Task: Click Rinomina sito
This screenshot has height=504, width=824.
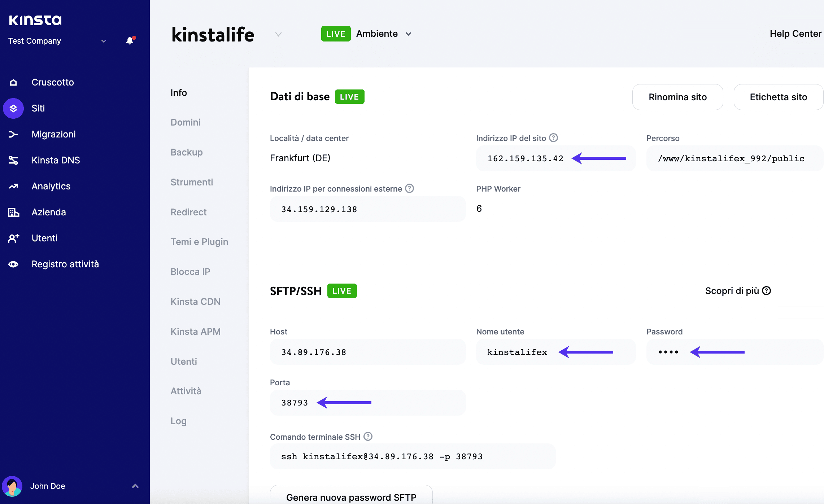Action: click(677, 97)
